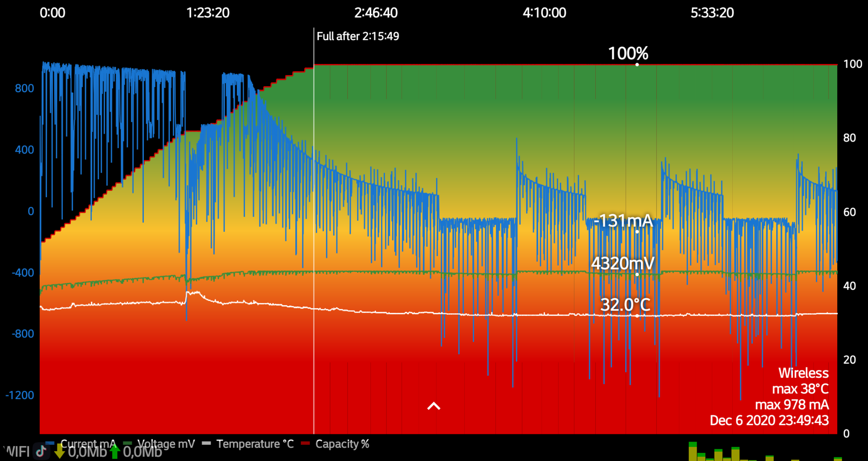Click the network traffic bar graph
868x461 pixels.
coord(765,451)
